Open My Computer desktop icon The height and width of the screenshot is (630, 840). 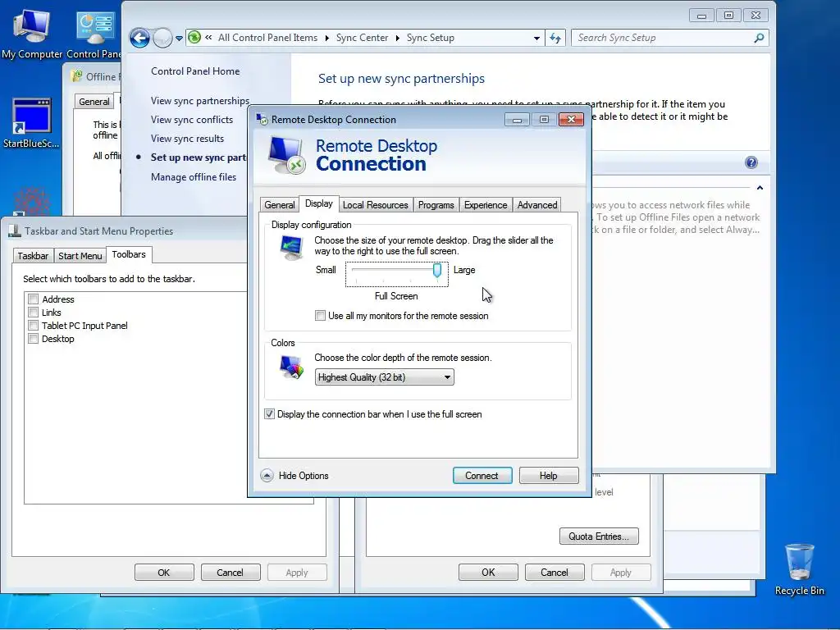(x=32, y=33)
